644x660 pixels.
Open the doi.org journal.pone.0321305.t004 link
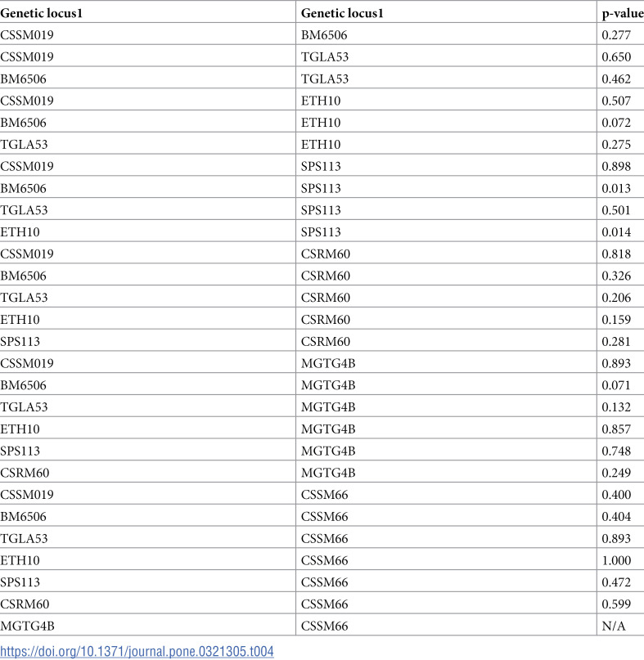[137, 651]
